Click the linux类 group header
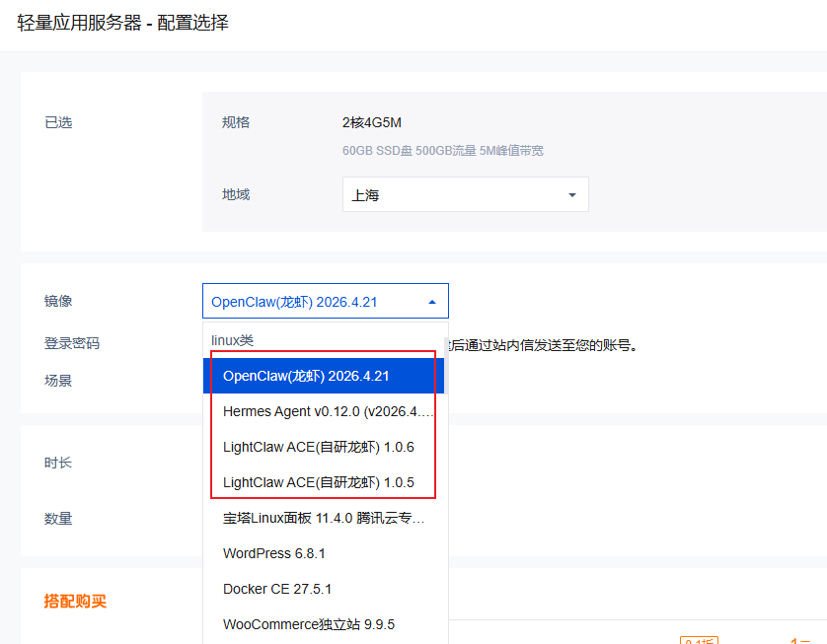This screenshot has width=827, height=644. (233, 340)
